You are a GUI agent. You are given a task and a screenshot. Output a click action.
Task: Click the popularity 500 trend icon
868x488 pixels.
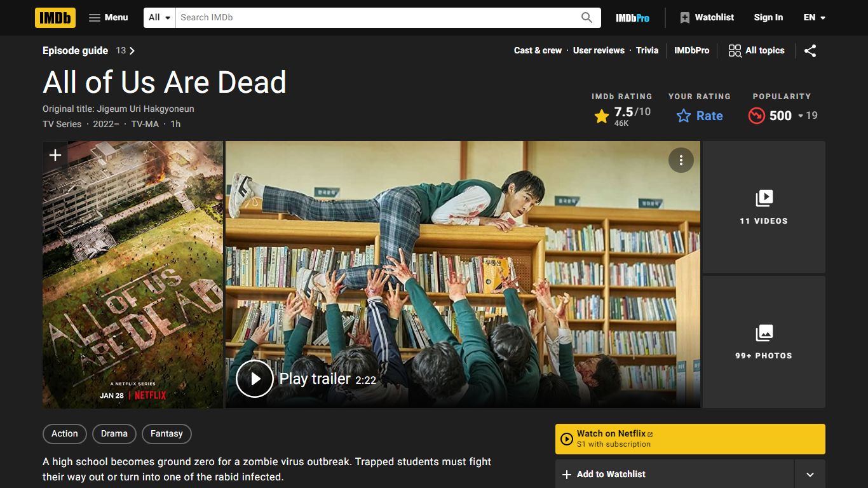tap(756, 116)
